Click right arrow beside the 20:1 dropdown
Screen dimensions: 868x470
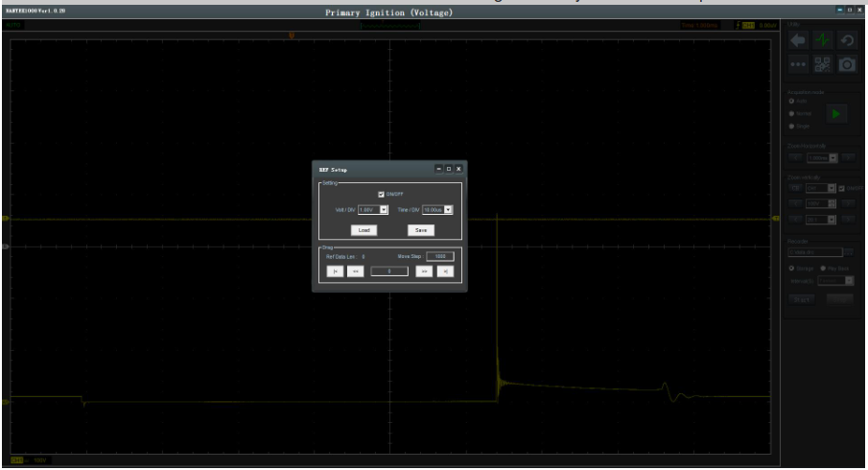click(848, 220)
